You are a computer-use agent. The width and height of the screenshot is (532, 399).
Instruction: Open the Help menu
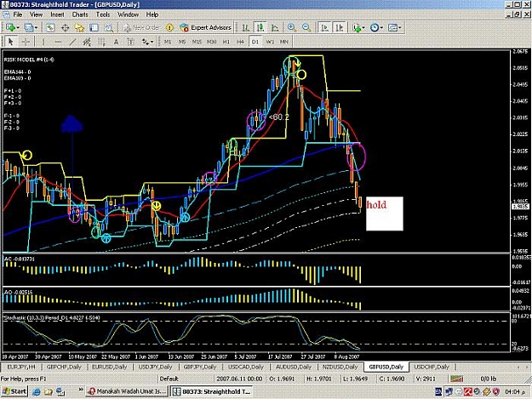[152, 14]
